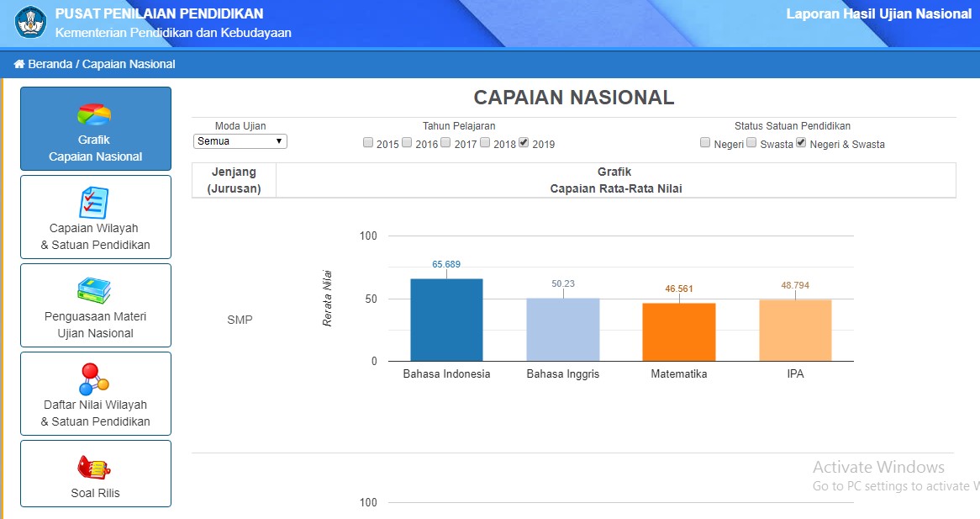Viewport: 980px width, 519px height.
Task: Click the Bahasa Inggris light blue bar
Action: pos(562,330)
